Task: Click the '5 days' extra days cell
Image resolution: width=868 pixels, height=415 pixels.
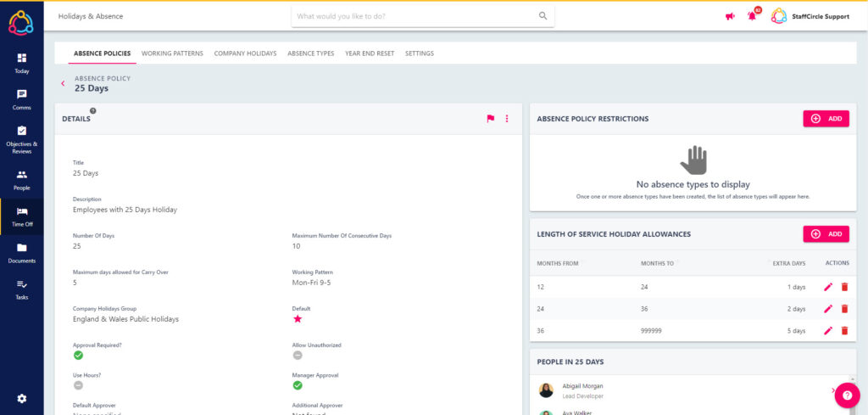Action: (796, 331)
